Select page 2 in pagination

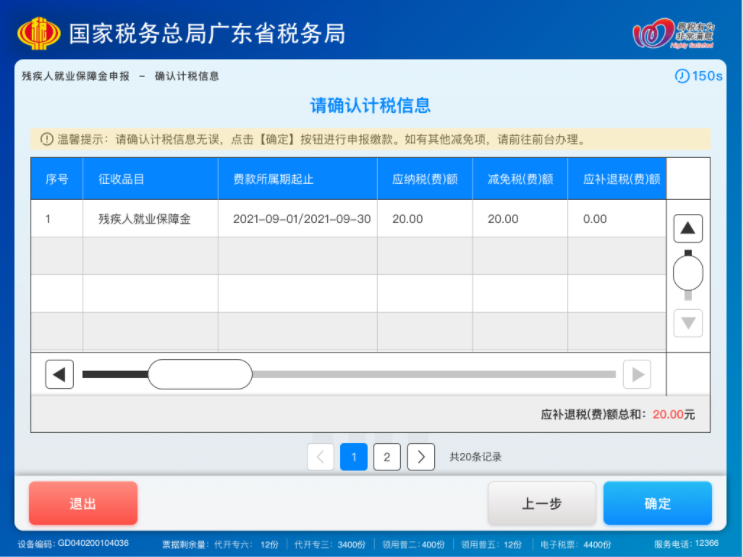click(x=387, y=457)
